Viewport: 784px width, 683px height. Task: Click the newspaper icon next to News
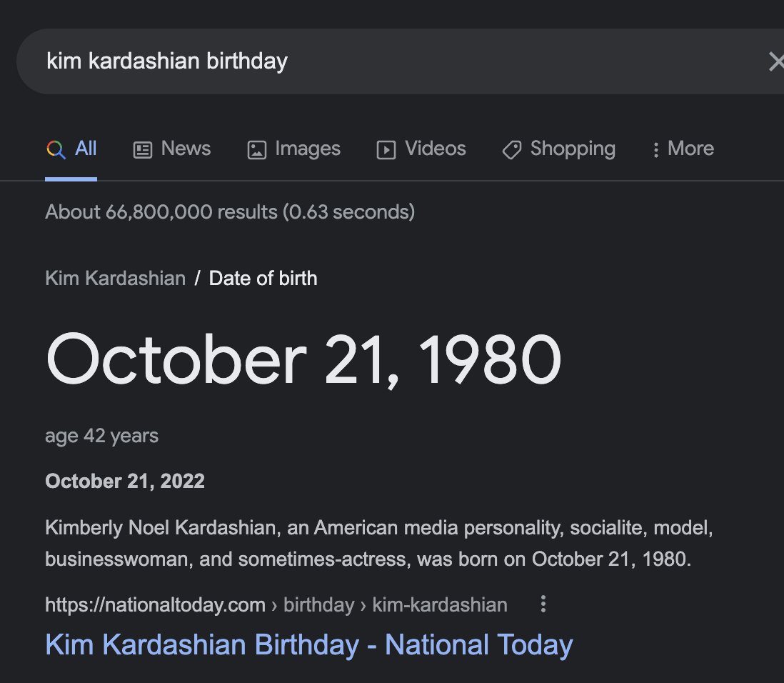point(143,149)
